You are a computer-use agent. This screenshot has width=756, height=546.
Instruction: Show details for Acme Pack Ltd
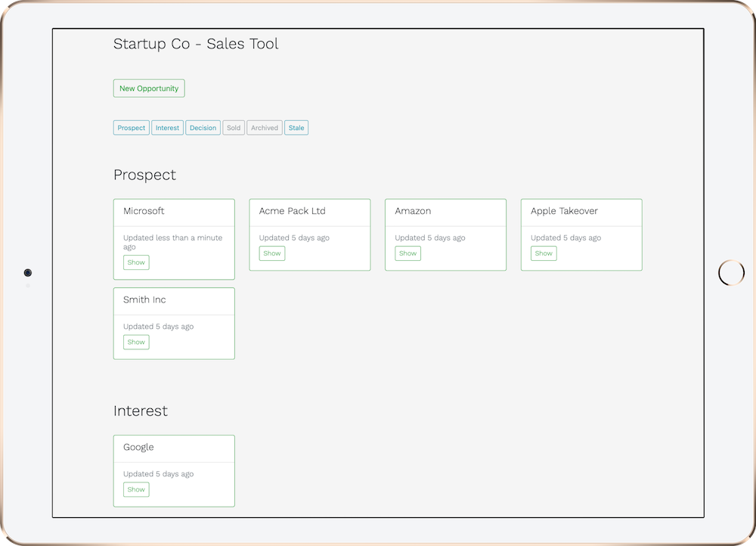click(x=271, y=253)
